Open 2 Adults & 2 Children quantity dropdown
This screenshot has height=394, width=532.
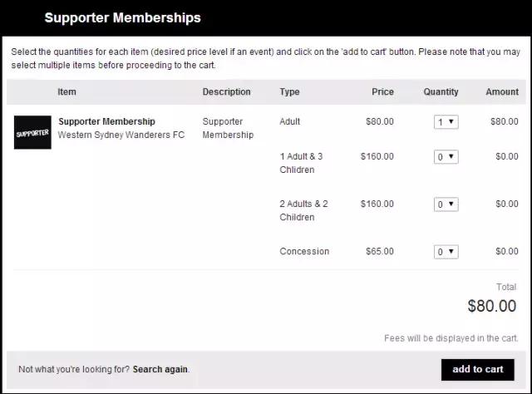click(x=446, y=204)
